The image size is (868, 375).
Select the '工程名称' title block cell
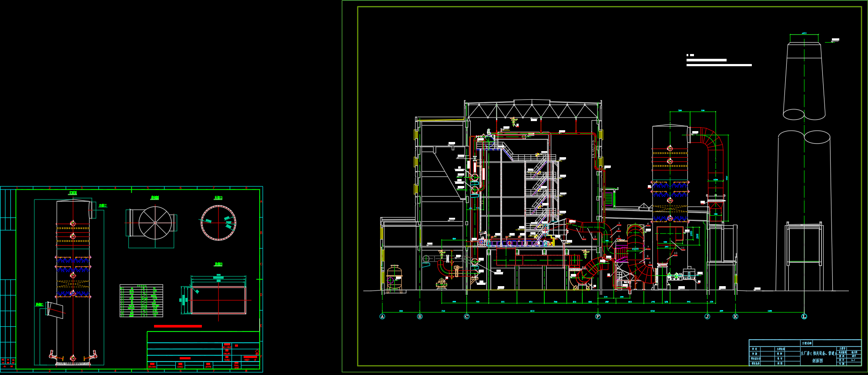click(807, 343)
